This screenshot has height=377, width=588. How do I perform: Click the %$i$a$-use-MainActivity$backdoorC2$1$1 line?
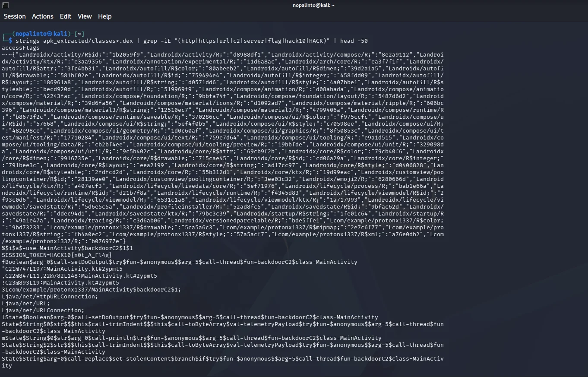click(67, 248)
